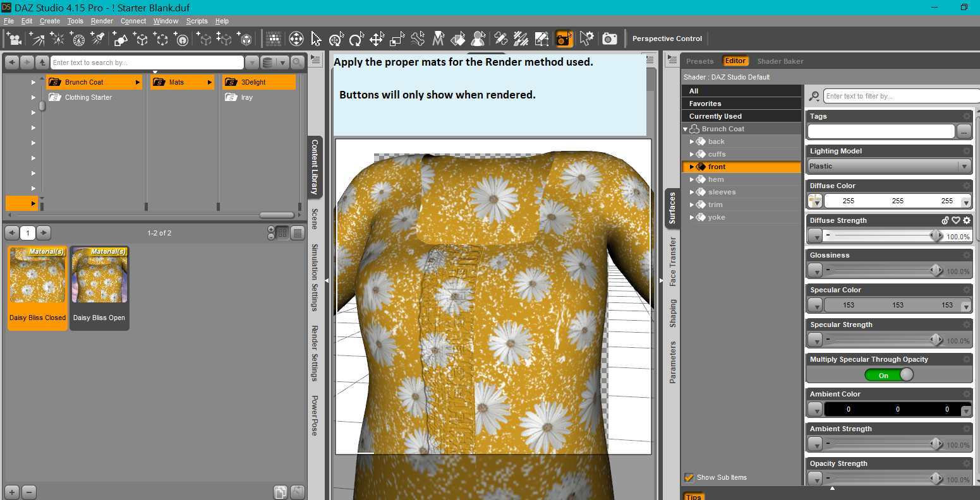980x500 pixels.
Task: Click the Create New Camera toolbar icon
Action: point(13,39)
